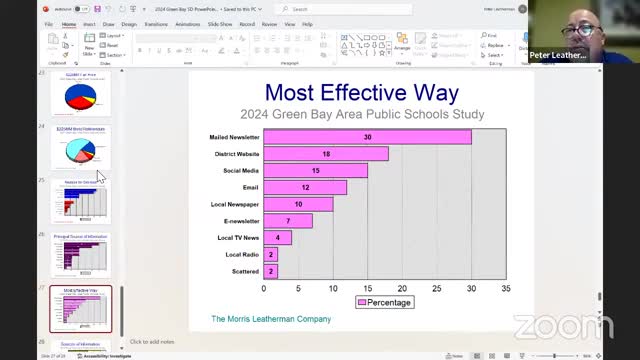
Task: Select the Star shape in gallery
Action: (382, 53)
